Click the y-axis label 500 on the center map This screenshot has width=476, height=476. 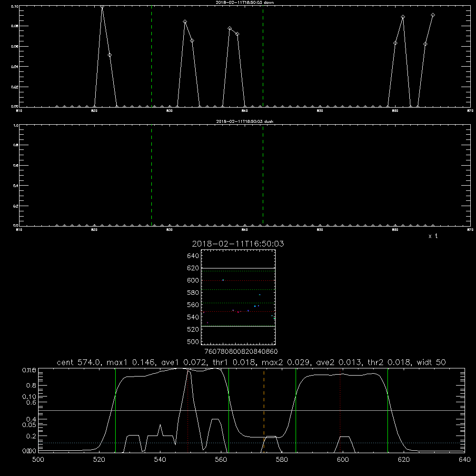[193, 341]
